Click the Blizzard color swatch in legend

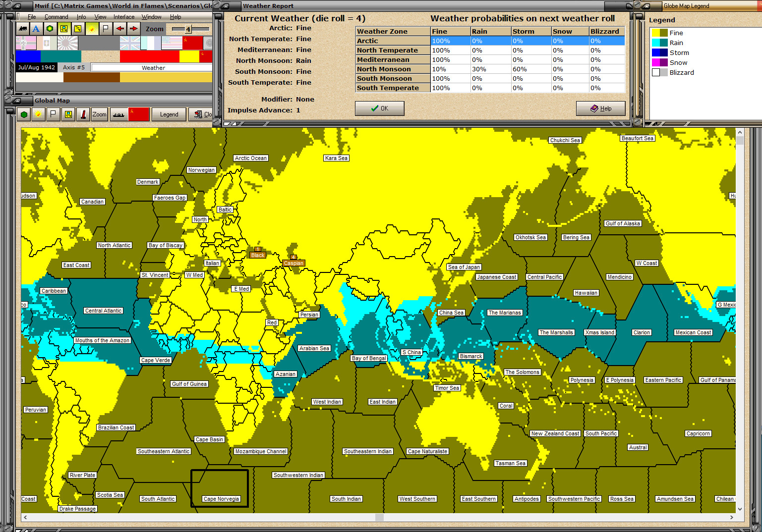click(660, 72)
